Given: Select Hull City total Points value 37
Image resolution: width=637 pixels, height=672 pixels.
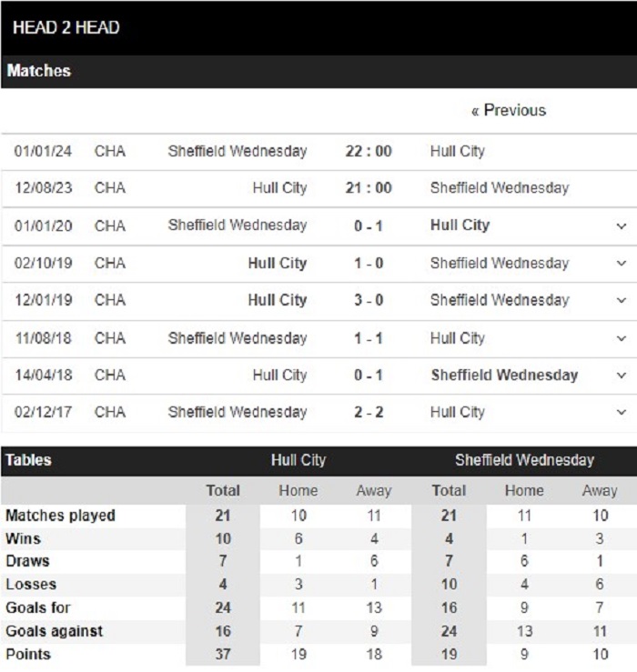Looking at the screenshot, I should [x=223, y=655].
